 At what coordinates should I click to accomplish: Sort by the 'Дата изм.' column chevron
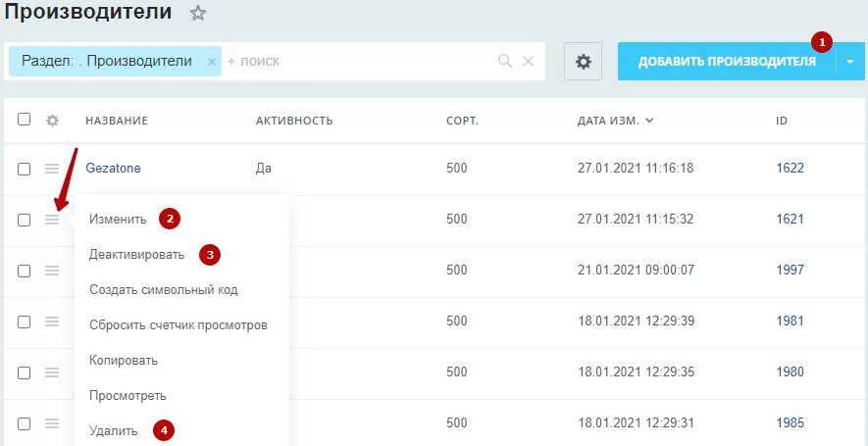pyautogui.click(x=650, y=121)
